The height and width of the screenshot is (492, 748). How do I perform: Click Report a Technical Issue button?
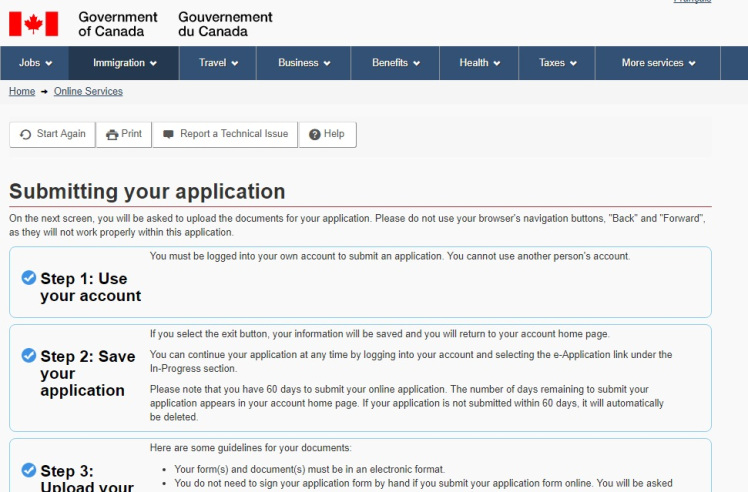(x=225, y=134)
